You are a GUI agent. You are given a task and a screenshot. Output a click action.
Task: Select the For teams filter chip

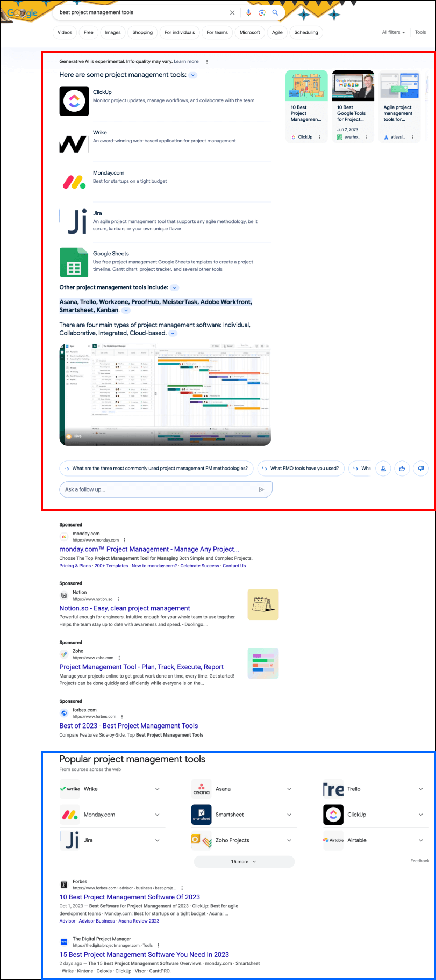coord(217,32)
